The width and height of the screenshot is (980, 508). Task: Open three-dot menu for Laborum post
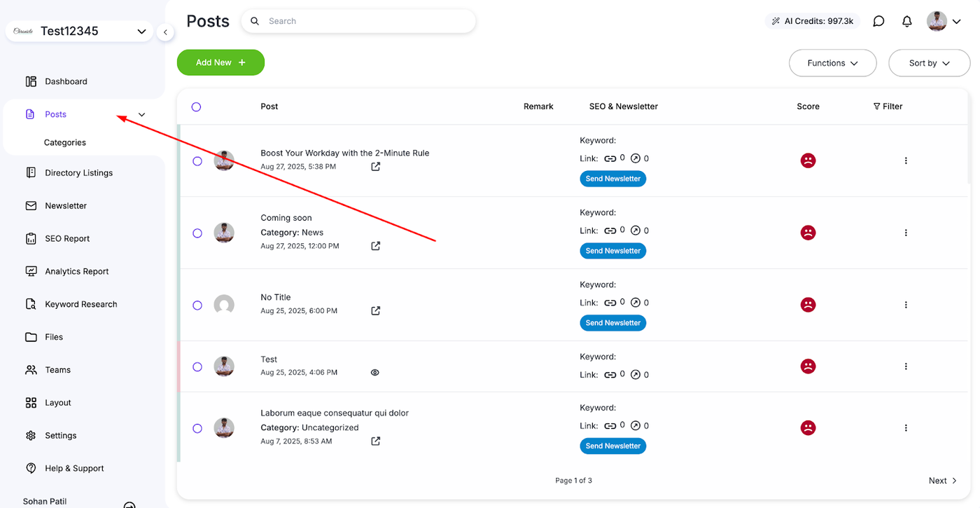[906, 428]
